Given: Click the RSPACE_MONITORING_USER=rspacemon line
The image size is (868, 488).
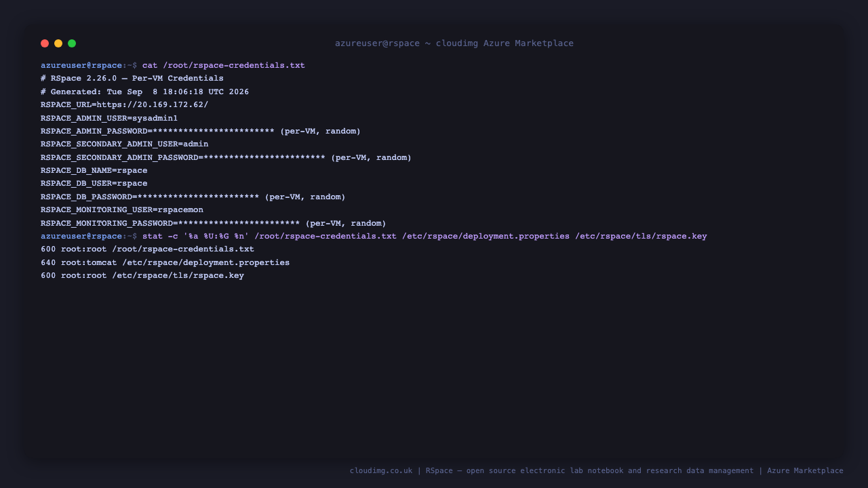Looking at the screenshot, I should 122,210.
